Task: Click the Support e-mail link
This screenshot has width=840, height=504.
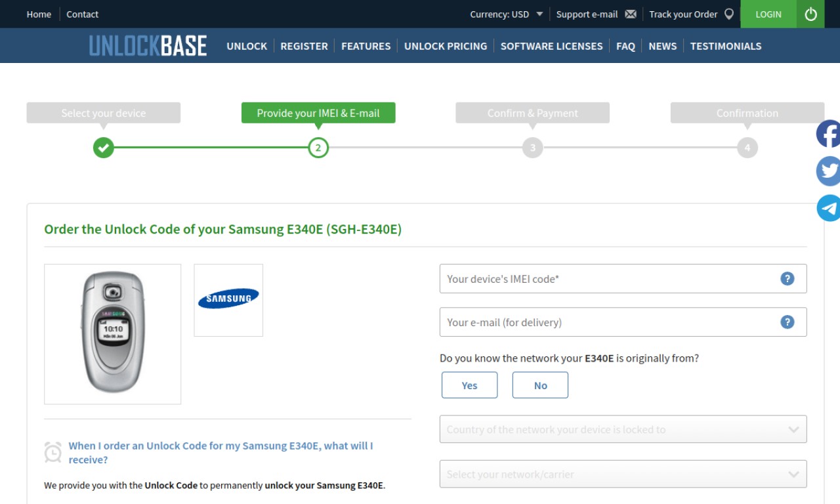Action: coord(587,14)
